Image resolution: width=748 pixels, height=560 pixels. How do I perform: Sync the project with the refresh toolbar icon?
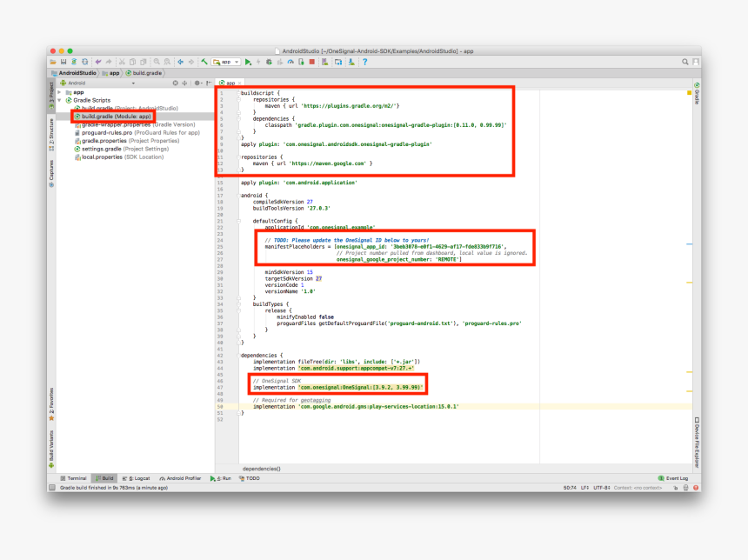(85, 62)
